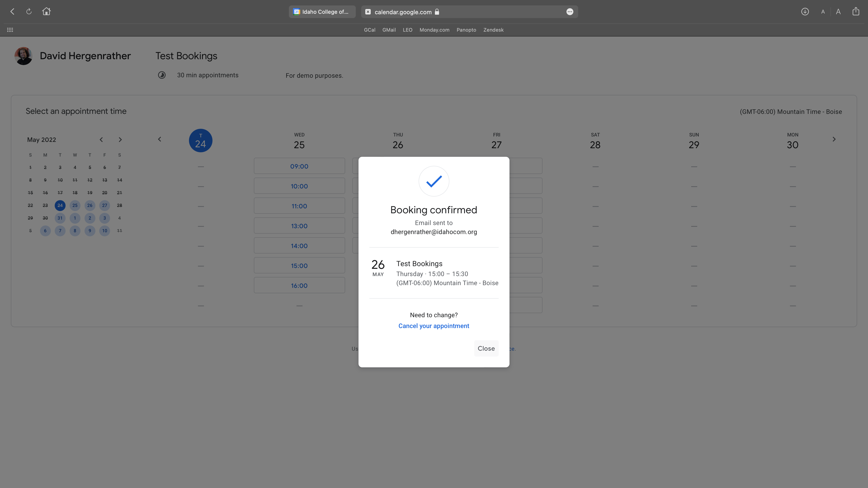Viewport: 868px width, 488px height.
Task: Go to next month in mini calendar
Action: click(x=120, y=140)
